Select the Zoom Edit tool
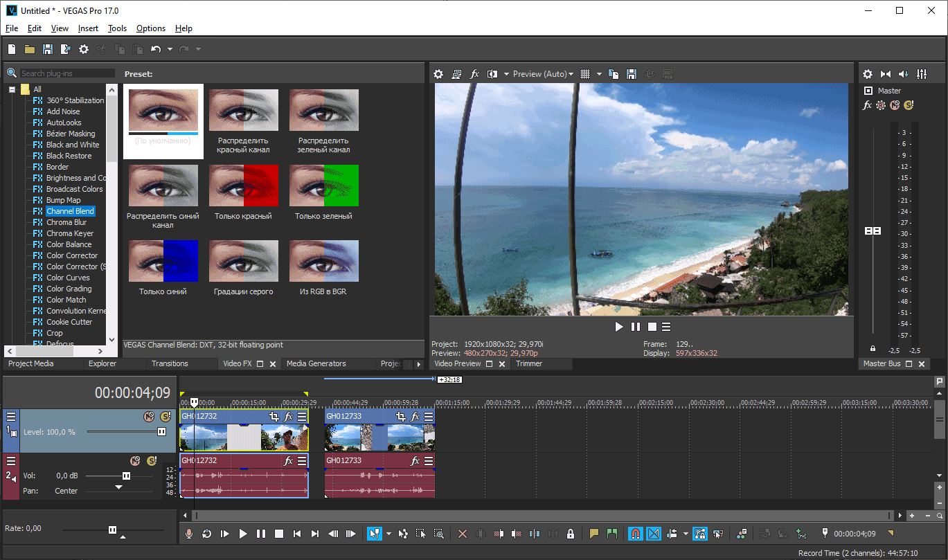The image size is (948, 560). (438, 534)
